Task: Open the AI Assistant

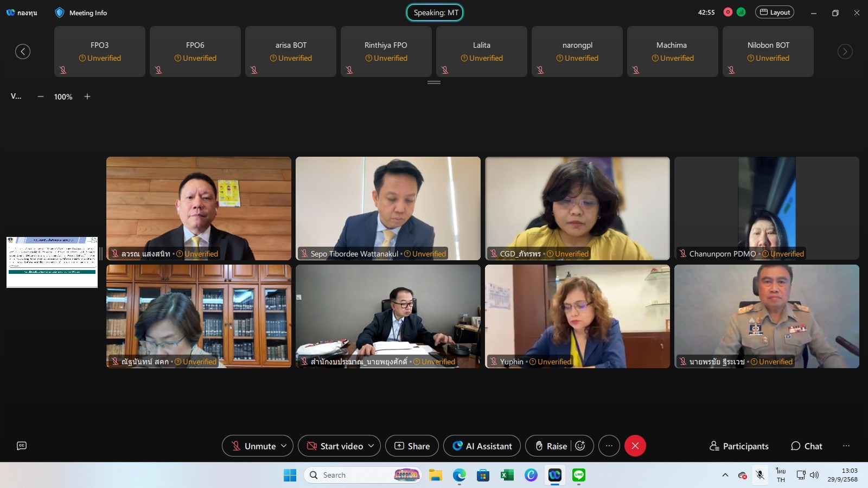Action: (482, 446)
